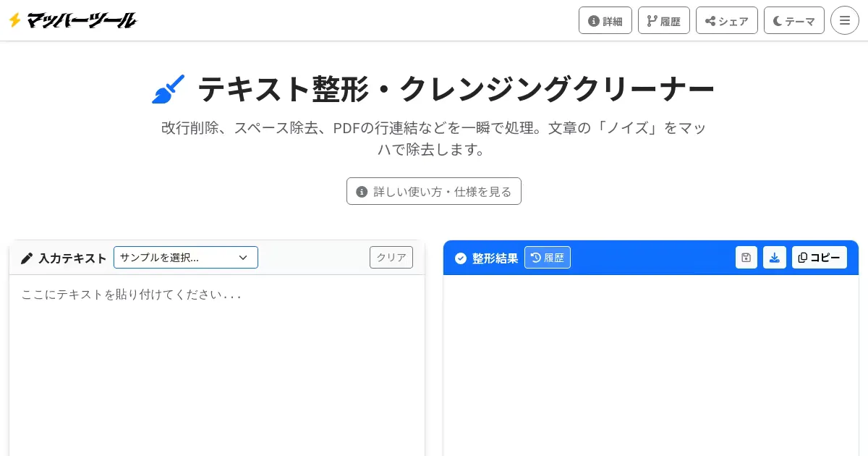This screenshot has height=456, width=868.
Task: Expand the サンプルを選択 dropdown
Action: 185,258
